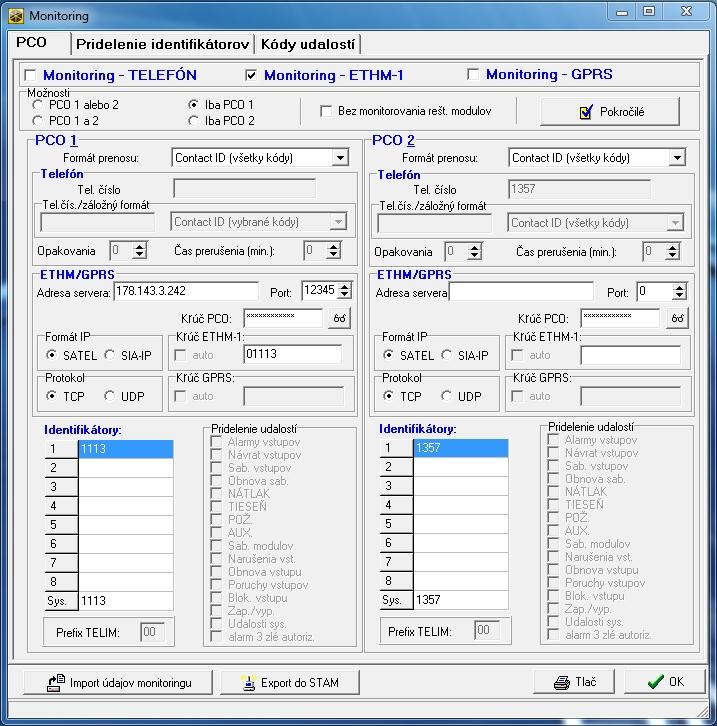This screenshot has height=726, width=717.
Task: Toggle Monitoring - ETHM-1 checkbox
Action: (x=251, y=75)
